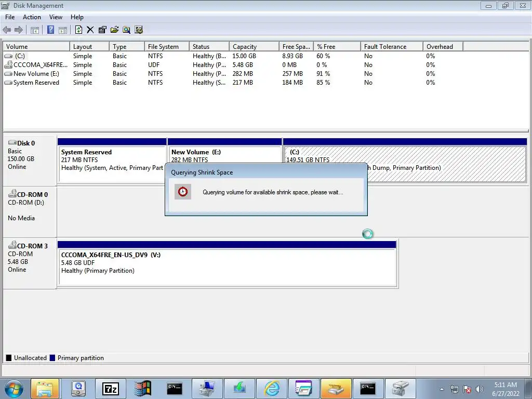Click the QuickTime-style Q taskbar icon
532x399 pixels.
(x=78, y=389)
